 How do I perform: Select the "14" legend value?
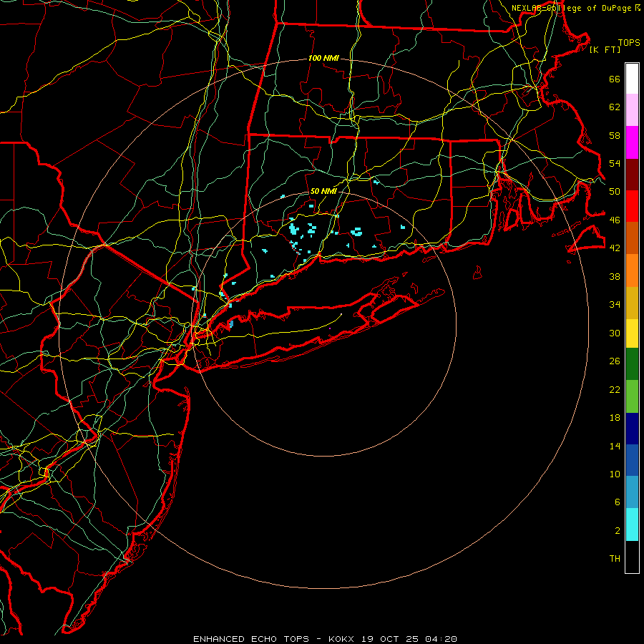click(x=615, y=446)
